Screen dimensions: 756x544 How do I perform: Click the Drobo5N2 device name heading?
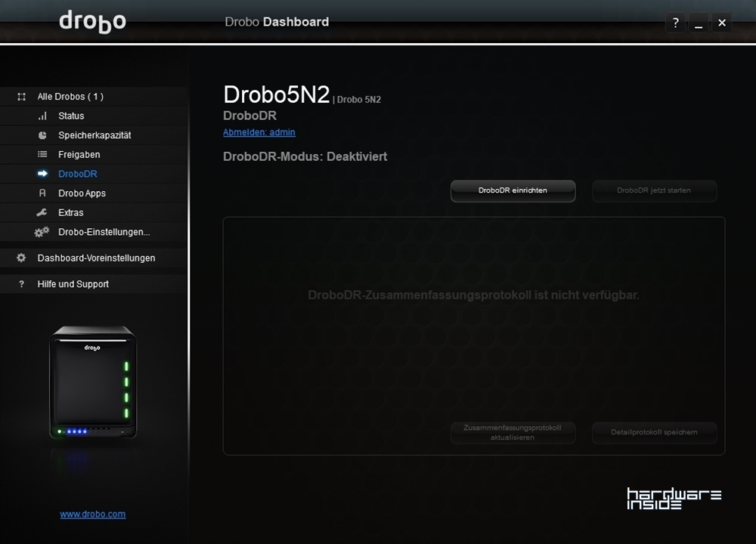pyautogui.click(x=276, y=94)
